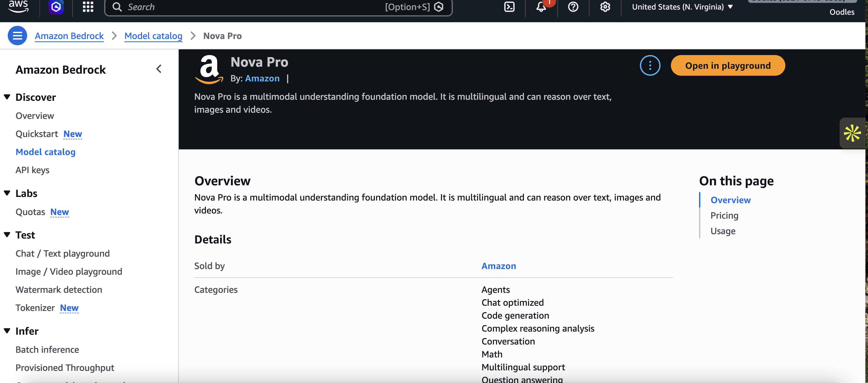This screenshot has width=868, height=383.
Task: Open Provisioned Throughput
Action: pyautogui.click(x=65, y=367)
